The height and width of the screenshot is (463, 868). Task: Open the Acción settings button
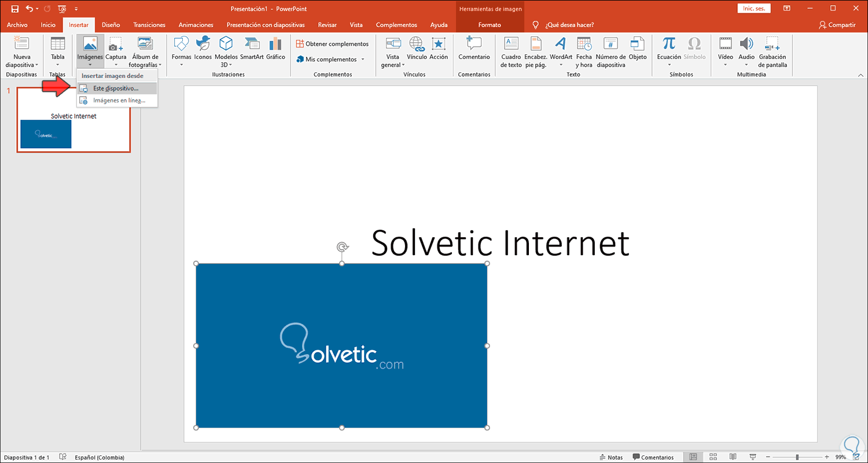[x=439, y=47]
